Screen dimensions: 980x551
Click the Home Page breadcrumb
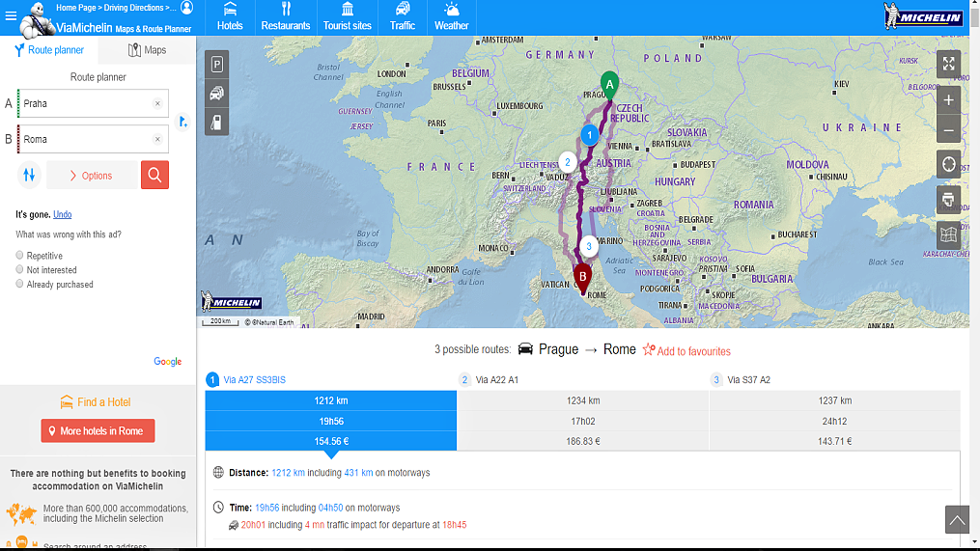click(x=75, y=8)
